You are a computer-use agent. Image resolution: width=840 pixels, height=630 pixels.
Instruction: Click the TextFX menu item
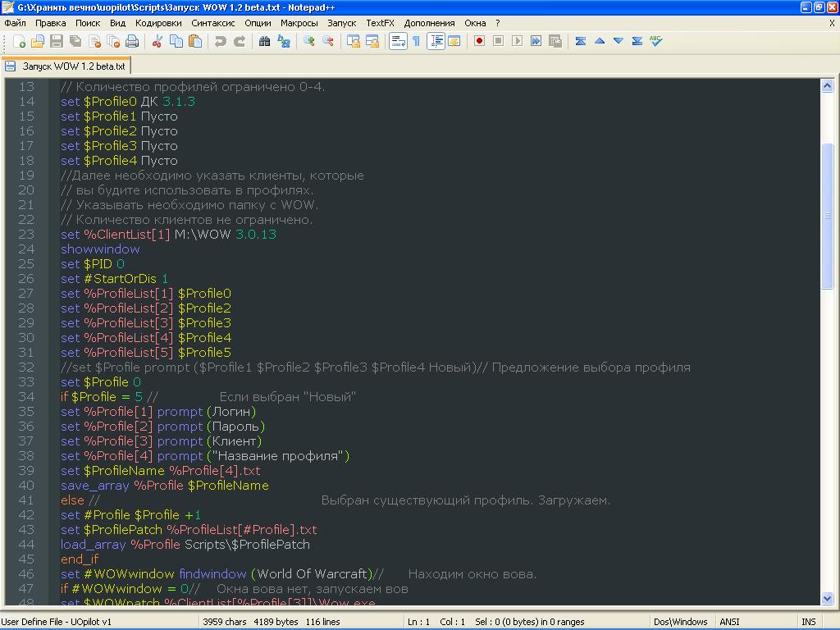[x=380, y=23]
